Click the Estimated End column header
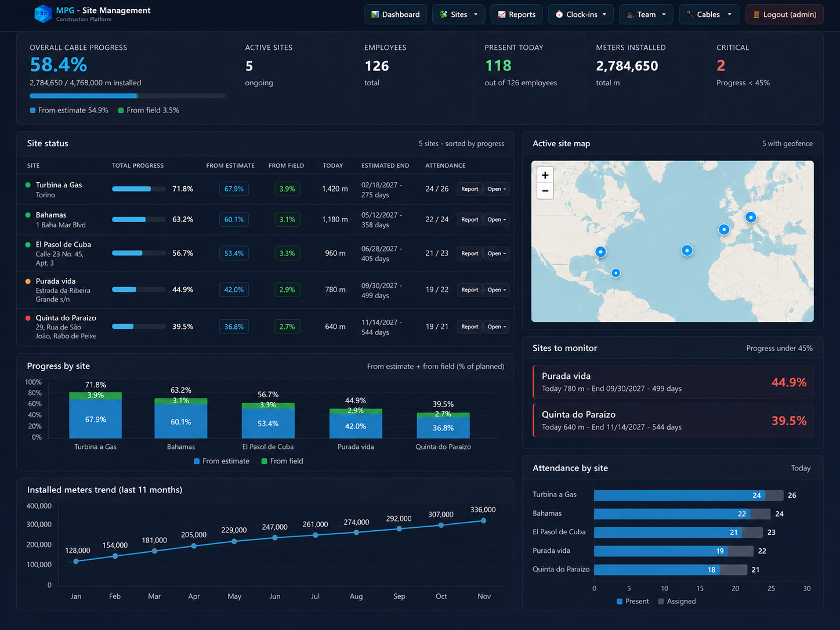This screenshot has height=630, width=840. point(385,165)
